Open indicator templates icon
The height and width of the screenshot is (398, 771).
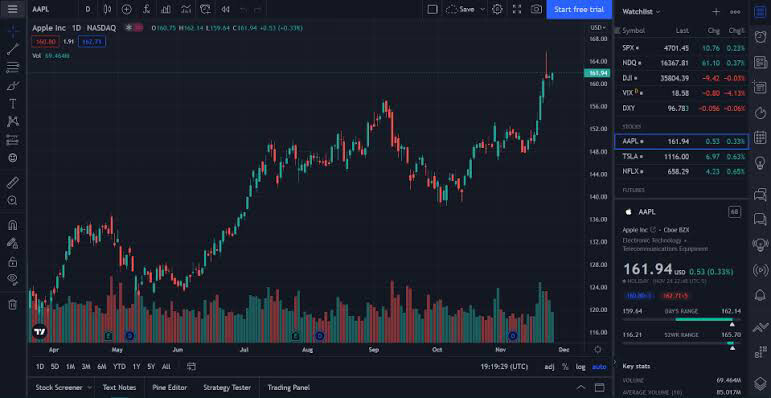click(x=185, y=9)
